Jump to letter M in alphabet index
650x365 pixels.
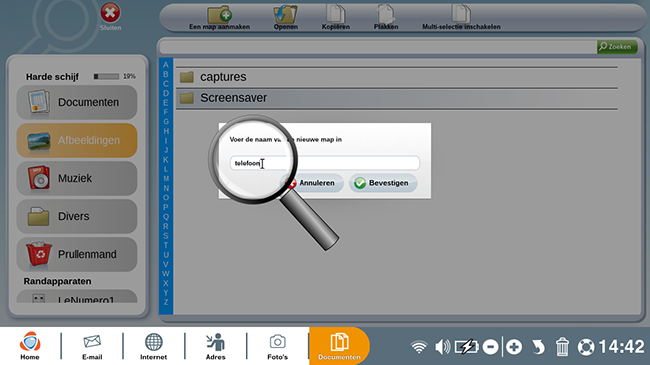[166, 179]
